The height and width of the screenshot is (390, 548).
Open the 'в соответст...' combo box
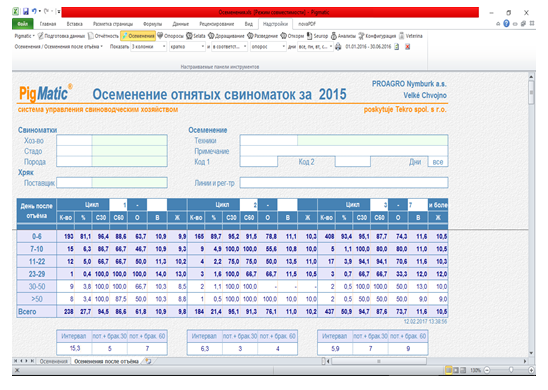229,46
